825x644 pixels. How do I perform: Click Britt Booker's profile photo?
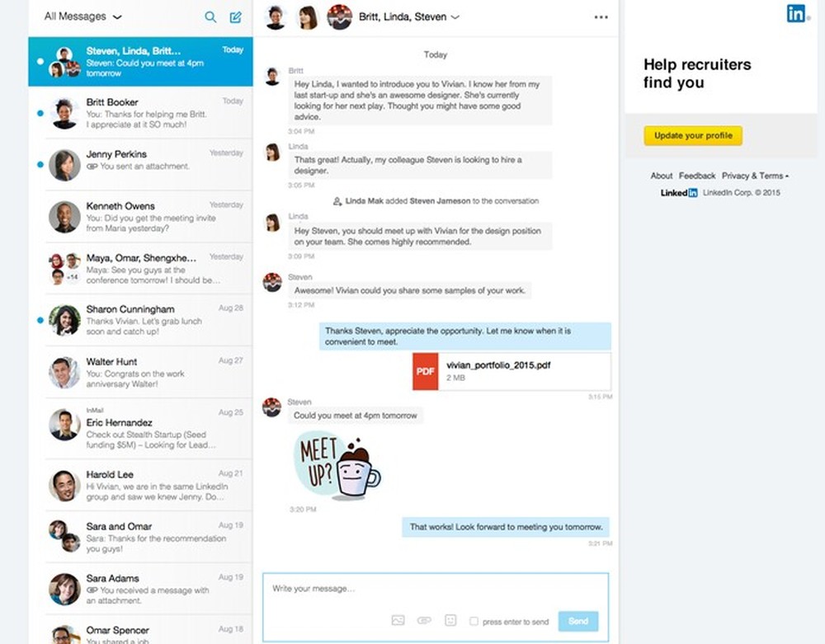pos(64,112)
